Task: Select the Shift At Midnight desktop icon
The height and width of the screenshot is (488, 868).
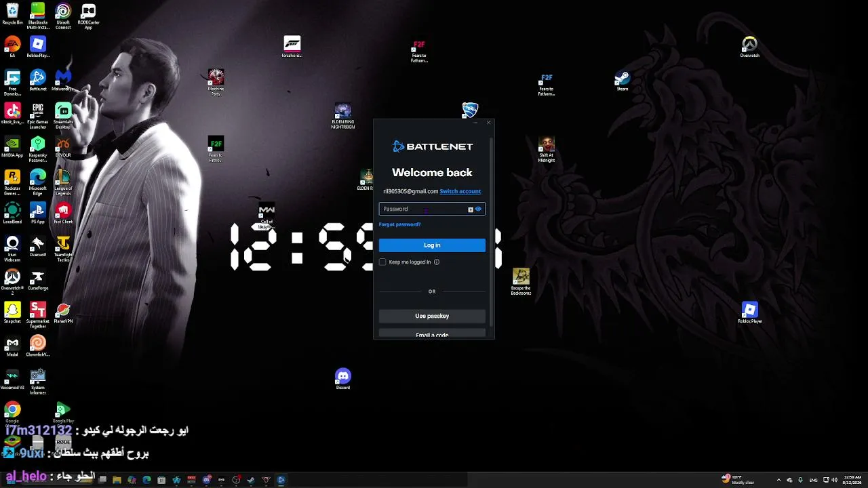Action: [547, 150]
